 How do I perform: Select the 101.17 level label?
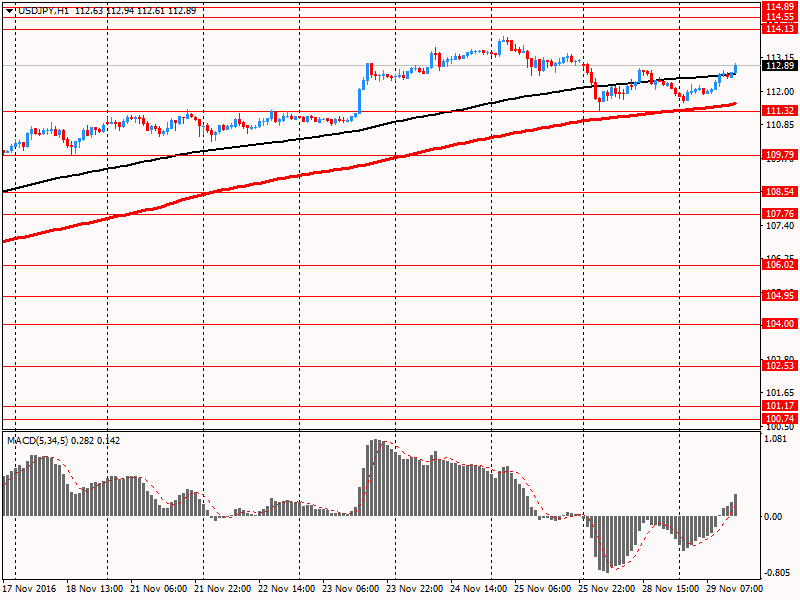coord(780,406)
